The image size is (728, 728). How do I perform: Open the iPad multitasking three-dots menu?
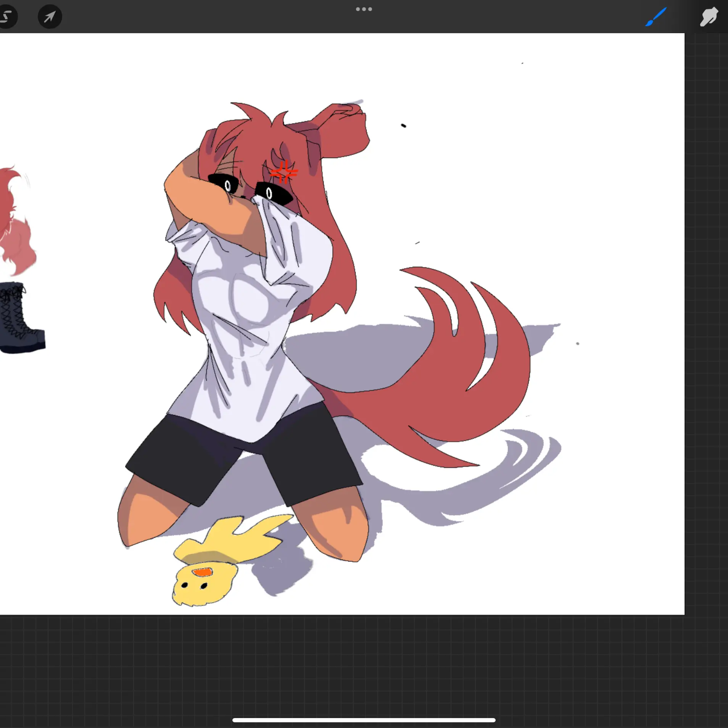tap(364, 9)
